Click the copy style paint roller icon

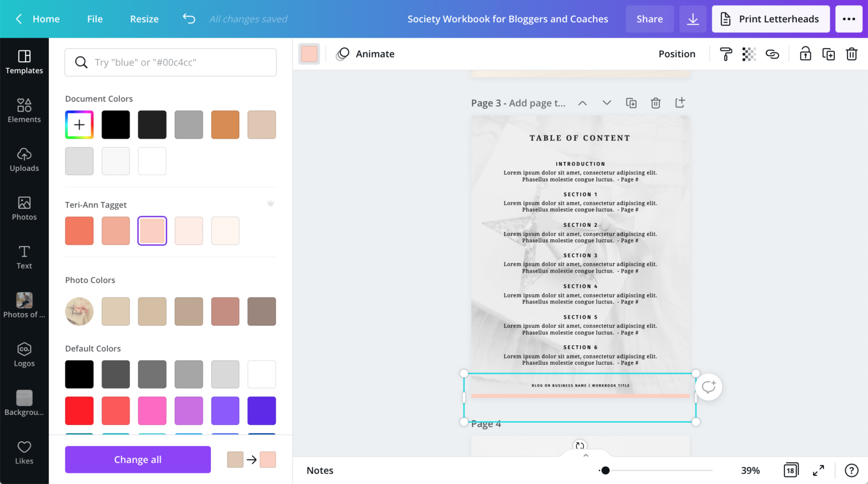coord(725,54)
